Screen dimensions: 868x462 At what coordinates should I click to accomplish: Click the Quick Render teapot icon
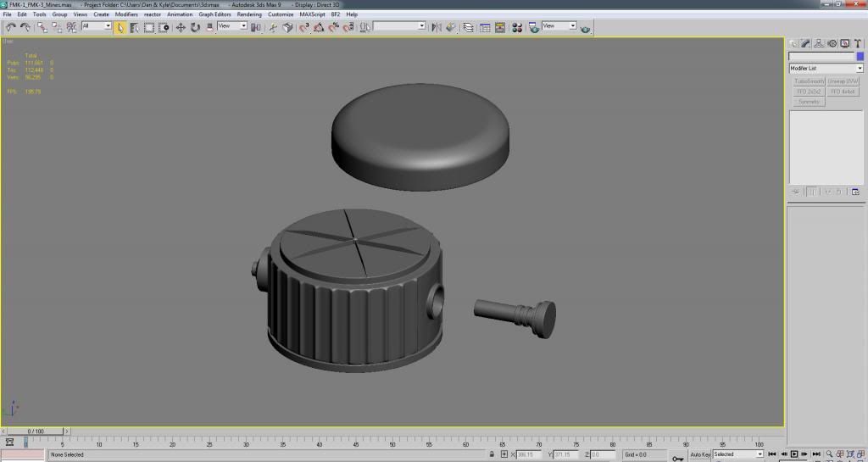[x=586, y=28]
